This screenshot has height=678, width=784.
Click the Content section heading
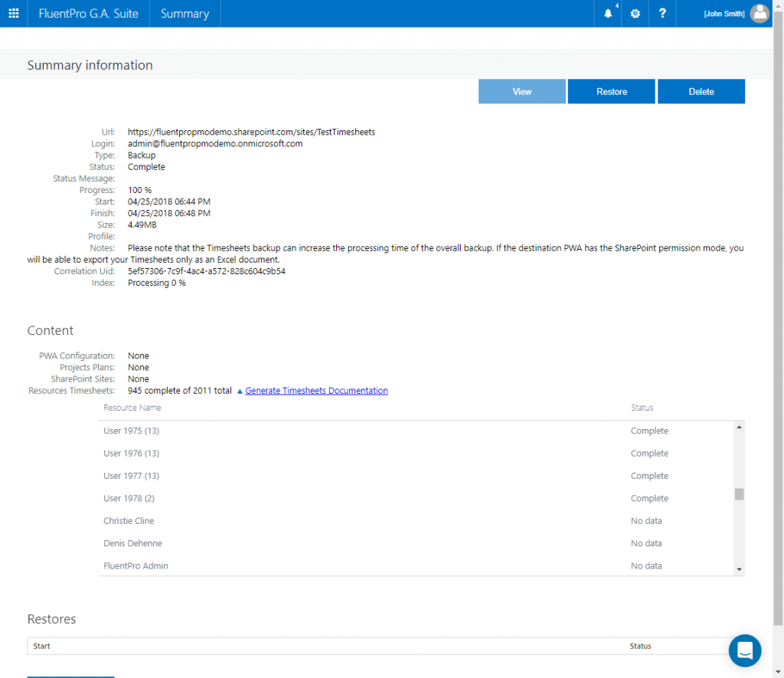click(50, 330)
